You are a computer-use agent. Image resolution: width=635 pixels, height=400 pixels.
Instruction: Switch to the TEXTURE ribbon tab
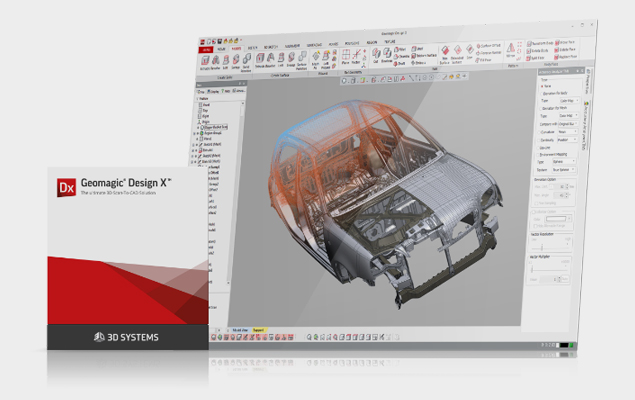pos(390,41)
